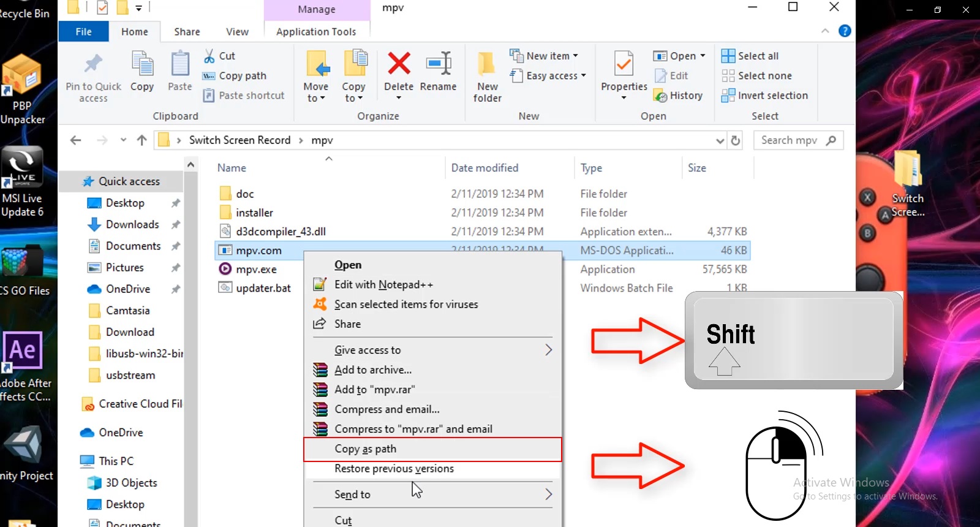Click the Up one level arrow
The image size is (980, 527).
point(141,140)
